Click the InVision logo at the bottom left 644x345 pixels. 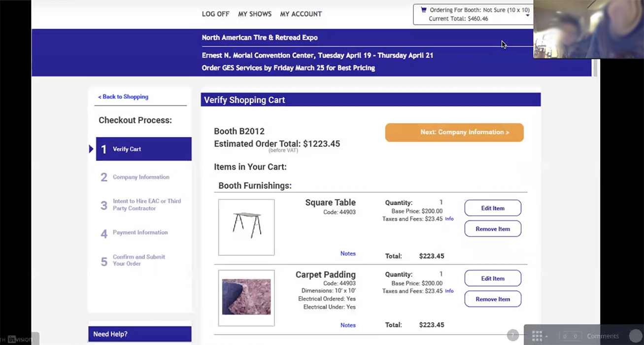pos(20,339)
